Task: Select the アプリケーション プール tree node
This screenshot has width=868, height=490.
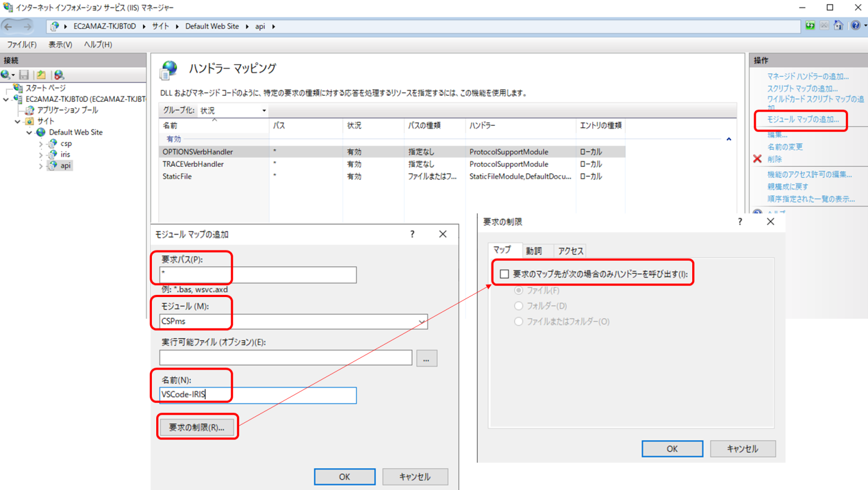Action: (x=67, y=110)
